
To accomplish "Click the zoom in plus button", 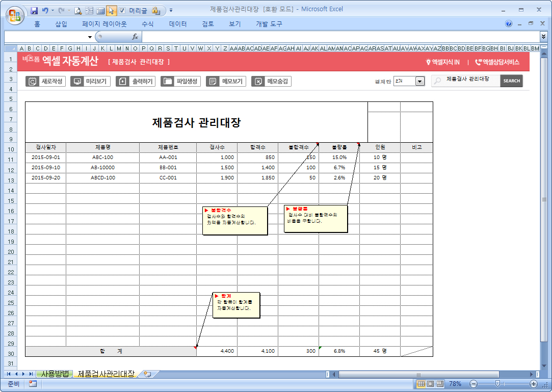I will pos(533,384).
